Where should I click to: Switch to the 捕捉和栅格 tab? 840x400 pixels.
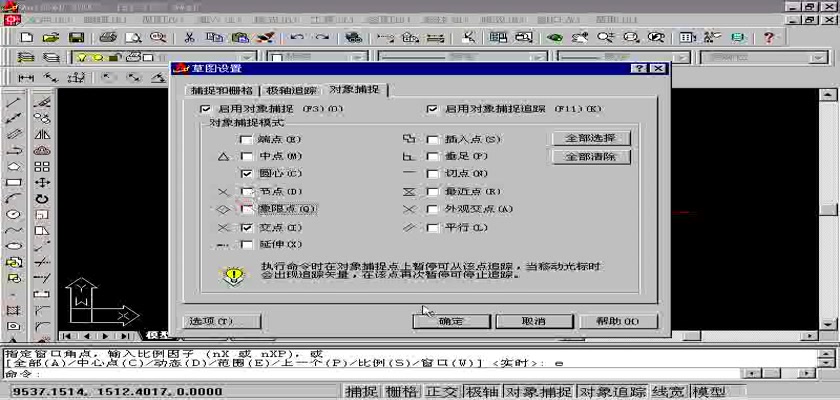(x=223, y=90)
